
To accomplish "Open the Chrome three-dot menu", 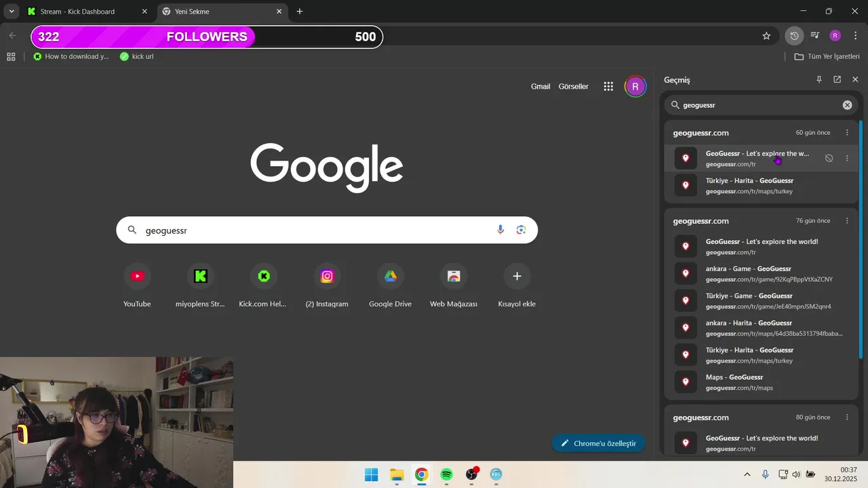I will pos(855,36).
